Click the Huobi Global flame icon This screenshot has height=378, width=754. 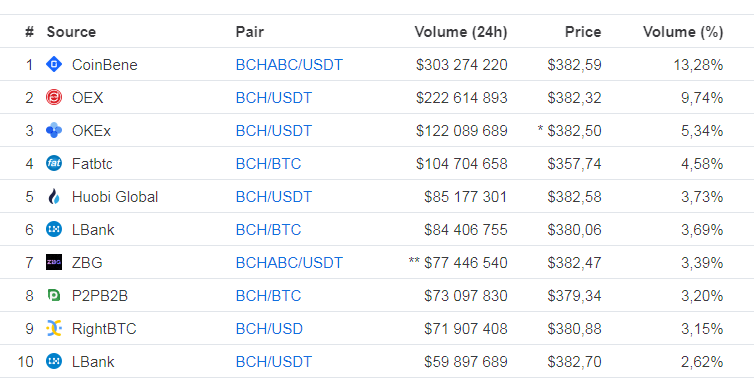pos(54,197)
